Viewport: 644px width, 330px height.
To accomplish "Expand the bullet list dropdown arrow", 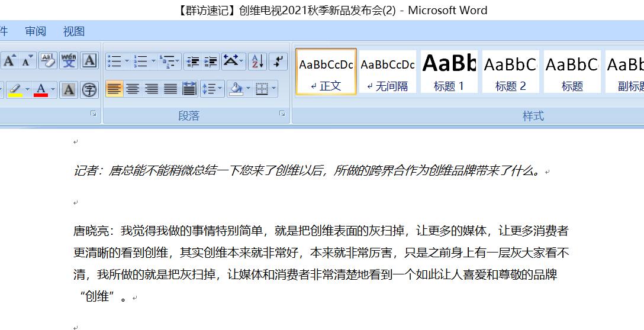I will click(127, 61).
